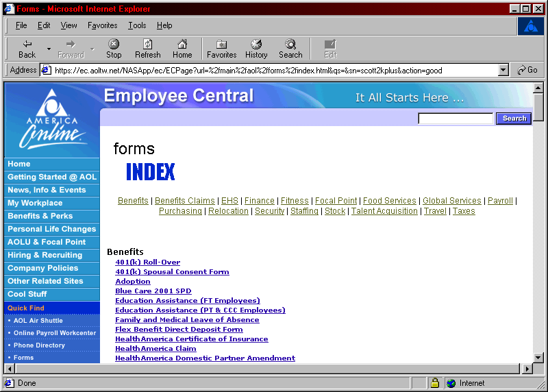Click the page icon in address bar

tap(47, 71)
